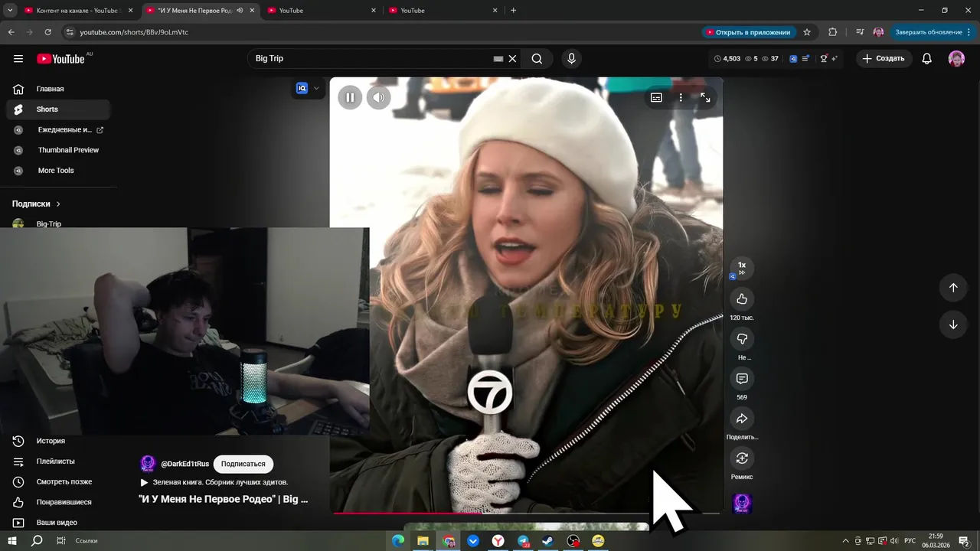Screen dimensions: 980x551
Task: Switch to the third browser tab titled YouTube
Action: [322, 11]
